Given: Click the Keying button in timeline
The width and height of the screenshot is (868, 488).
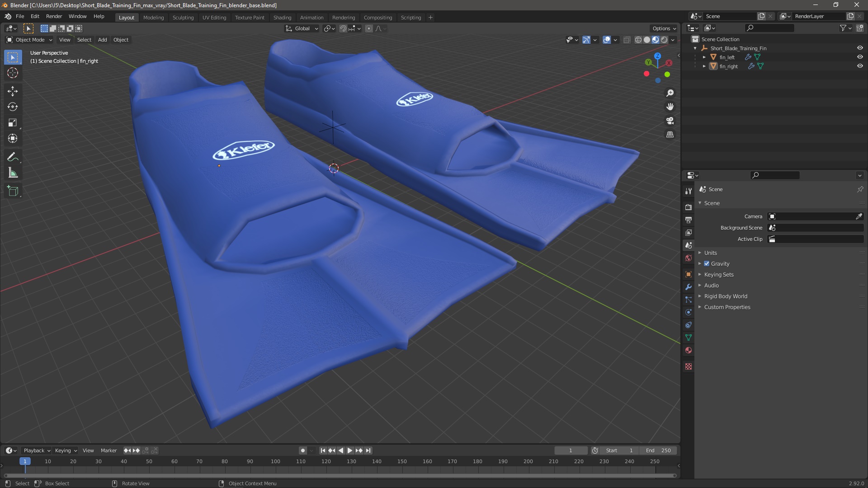Looking at the screenshot, I should click(66, 450).
